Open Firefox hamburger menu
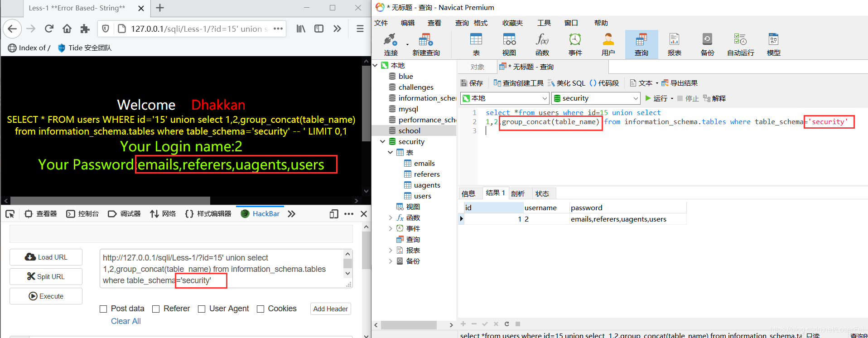Screen dimensions: 868x338 (x=360, y=29)
